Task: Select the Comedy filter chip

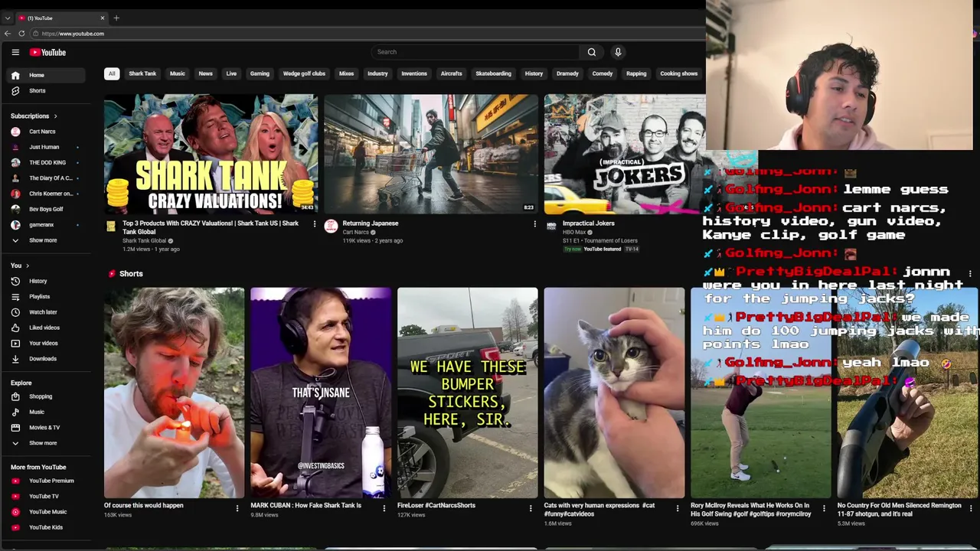Action: [603, 73]
